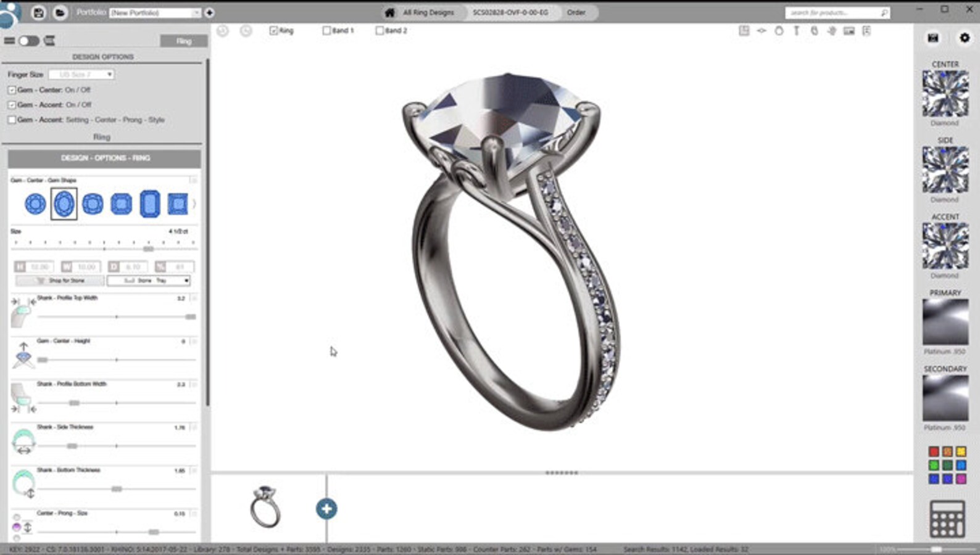Viewport: 980px width, 555px height.
Task: Toggle the left panel mode switch
Action: tap(28, 41)
